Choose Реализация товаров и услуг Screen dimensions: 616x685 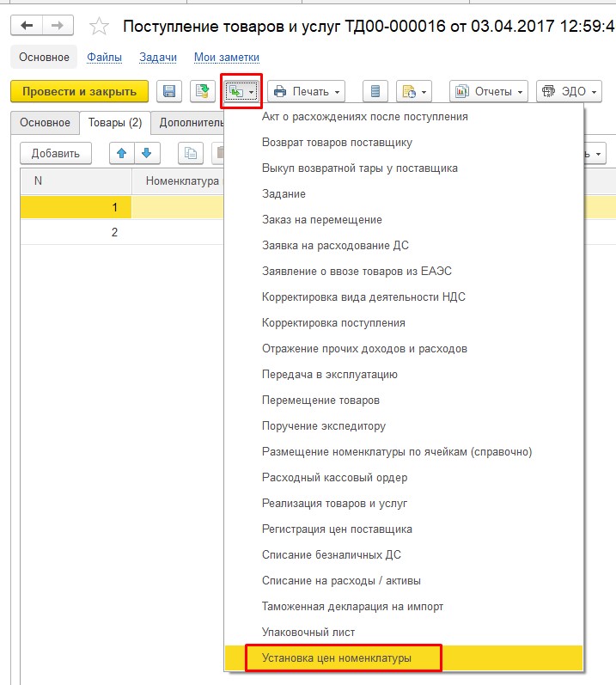404,504
